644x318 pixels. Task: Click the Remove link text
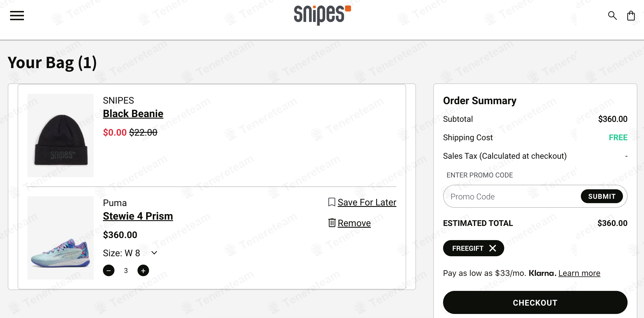pos(354,223)
